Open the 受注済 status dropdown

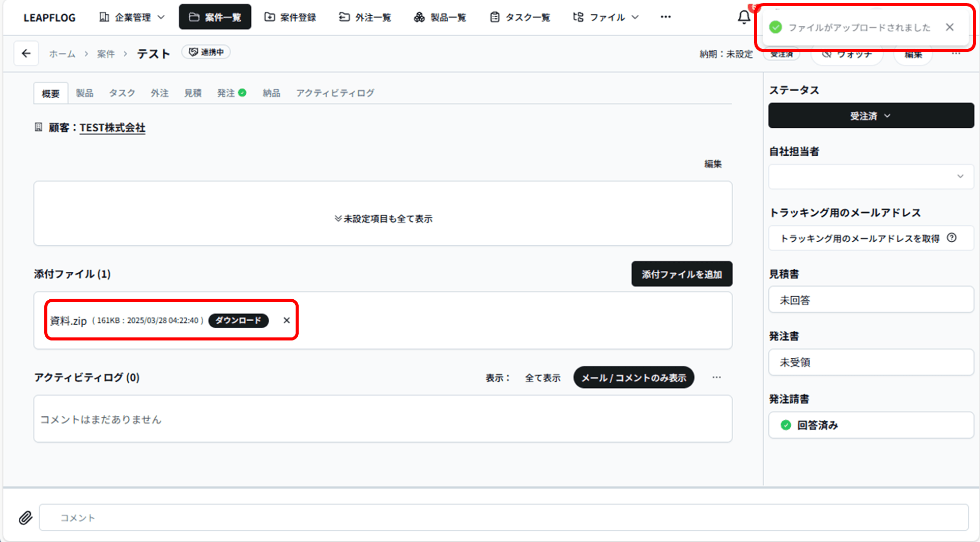click(871, 116)
